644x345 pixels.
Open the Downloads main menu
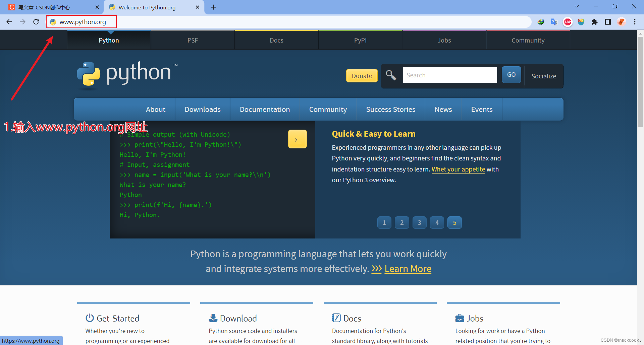(203, 110)
